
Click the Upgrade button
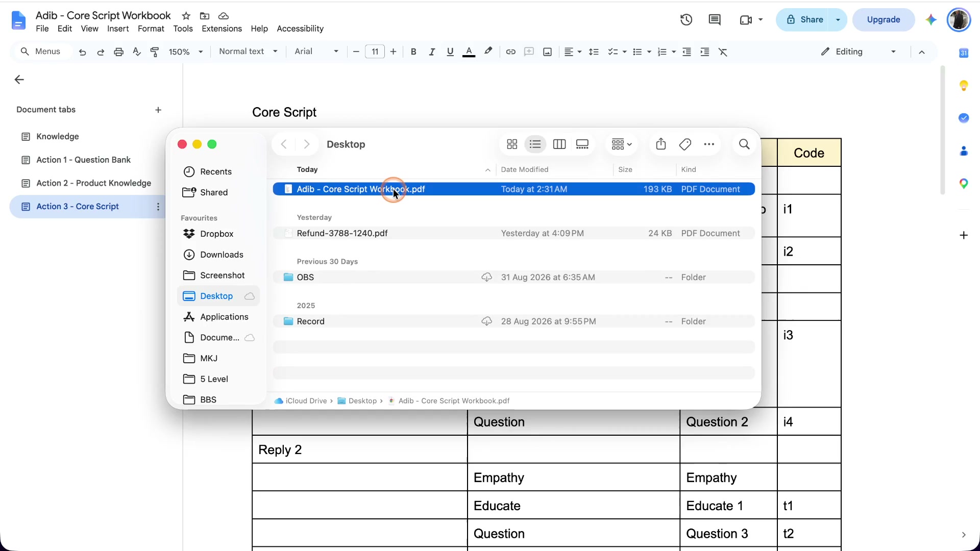click(883, 20)
